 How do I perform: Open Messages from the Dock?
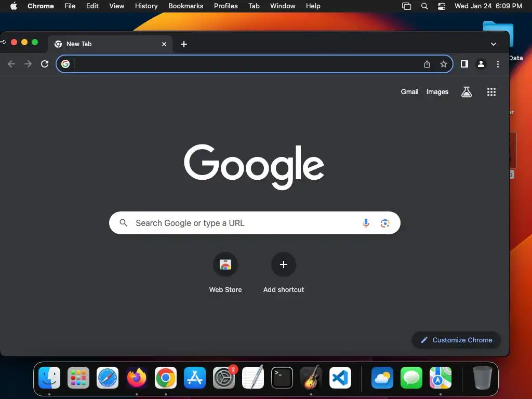pyautogui.click(x=411, y=378)
